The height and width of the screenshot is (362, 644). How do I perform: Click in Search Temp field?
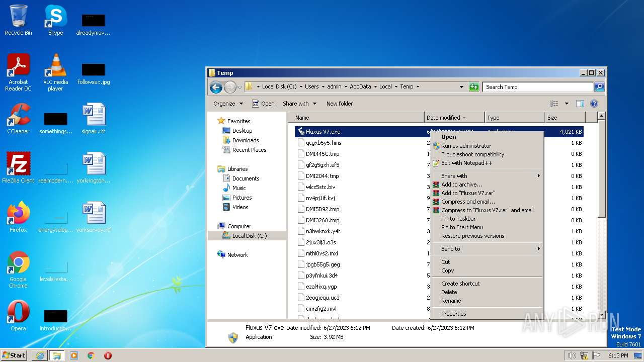538,87
